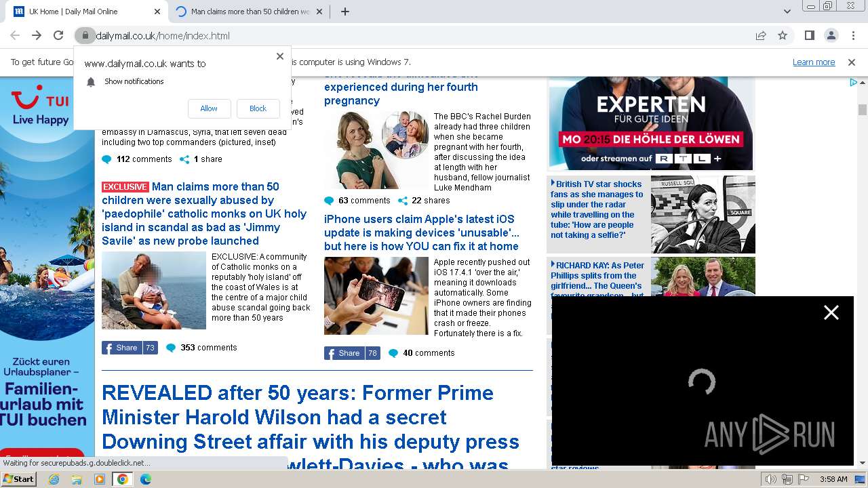
Task: Open Rachel Burden story thumbnail
Action: (376, 150)
